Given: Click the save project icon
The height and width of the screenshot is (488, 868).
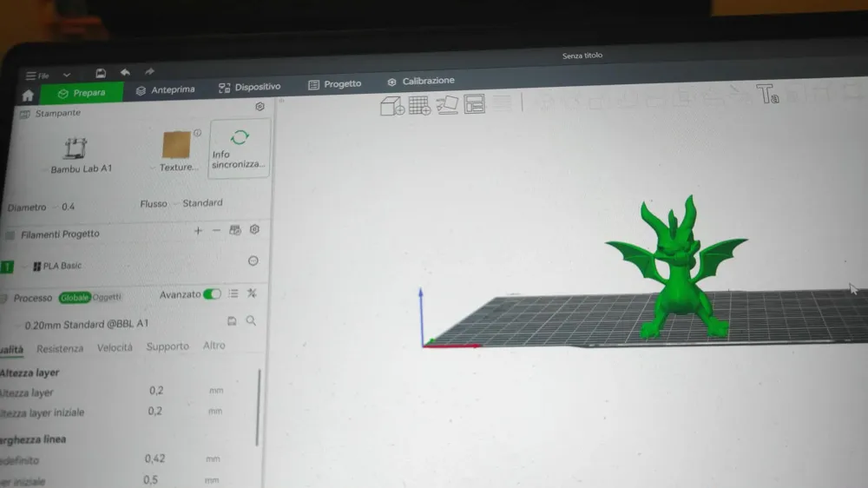Looking at the screenshot, I should [100, 73].
